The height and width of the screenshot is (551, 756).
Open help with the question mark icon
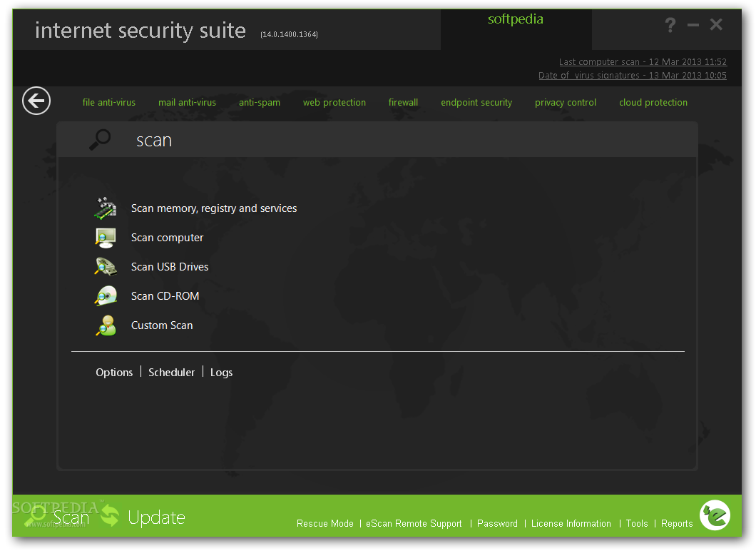(x=670, y=24)
